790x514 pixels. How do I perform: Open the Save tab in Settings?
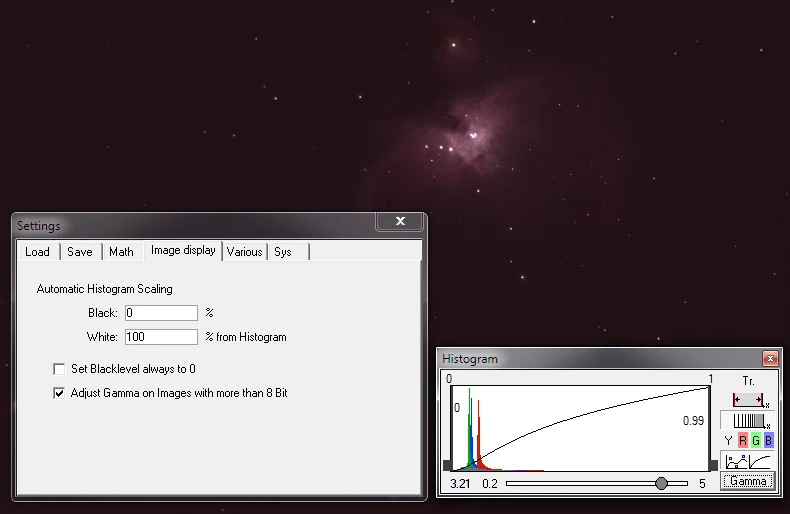click(80, 252)
